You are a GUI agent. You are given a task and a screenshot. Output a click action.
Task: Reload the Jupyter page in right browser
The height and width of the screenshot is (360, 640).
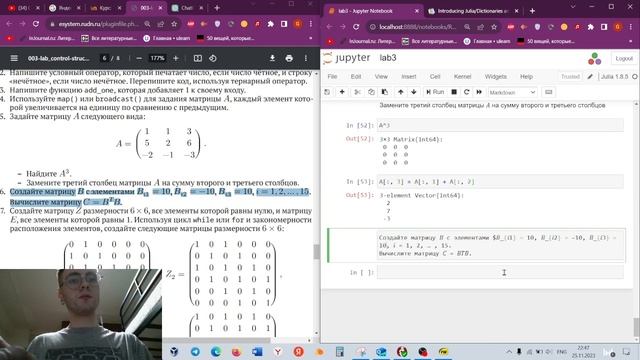356,27
